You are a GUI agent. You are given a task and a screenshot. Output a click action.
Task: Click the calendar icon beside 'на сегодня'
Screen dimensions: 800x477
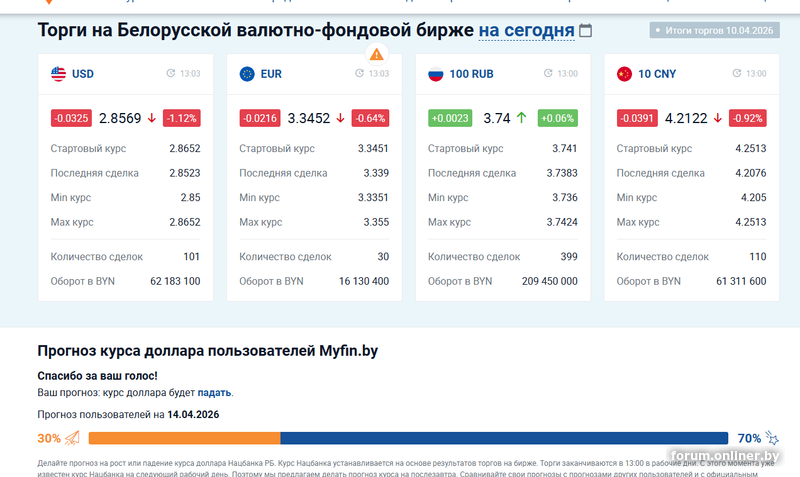(586, 31)
